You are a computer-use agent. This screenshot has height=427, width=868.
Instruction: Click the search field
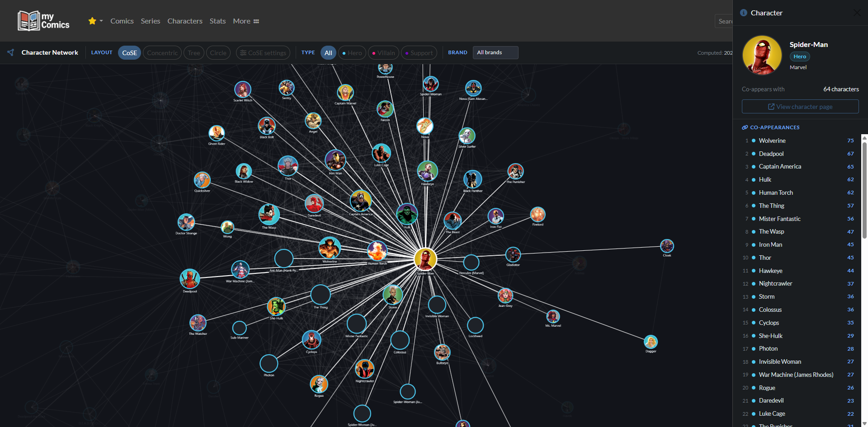tap(724, 21)
